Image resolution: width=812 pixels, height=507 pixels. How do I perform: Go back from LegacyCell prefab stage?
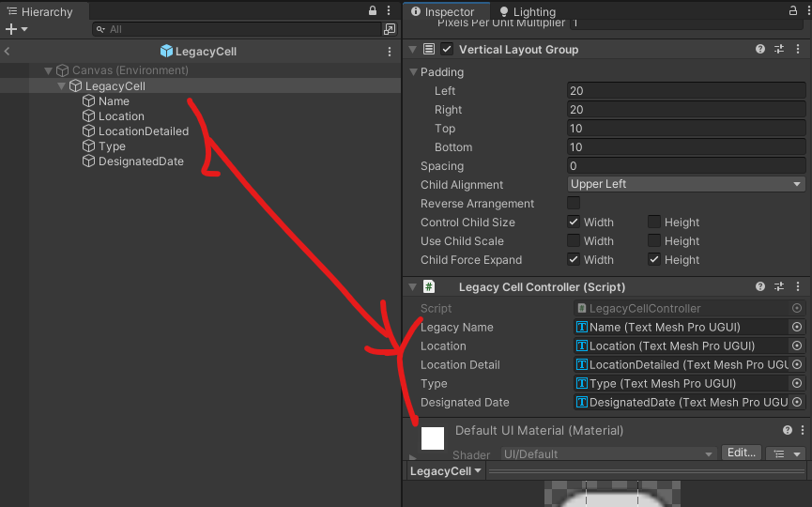[8, 52]
